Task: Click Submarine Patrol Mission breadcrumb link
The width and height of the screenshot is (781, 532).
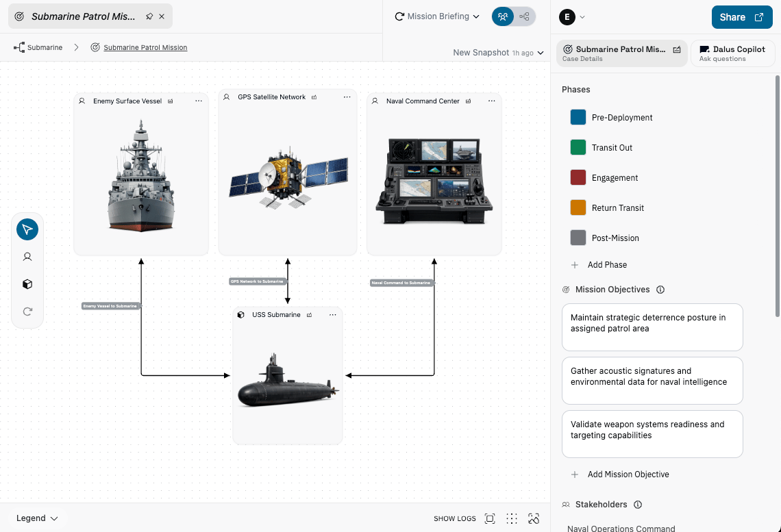Action: pos(145,47)
